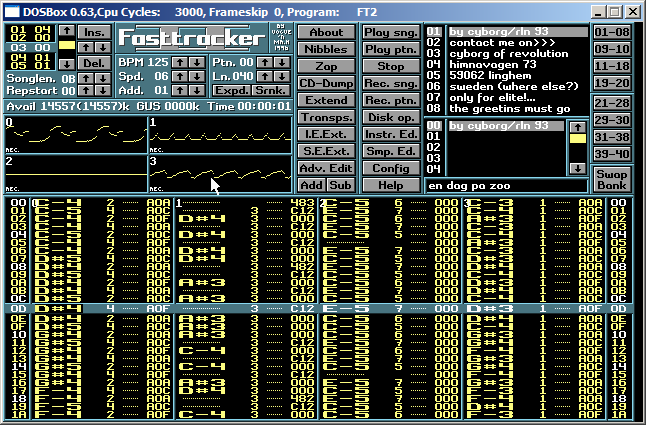The width and height of the screenshot is (646, 425).
Task: Click the Sub button
Action: pyautogui.click(x=341, y=185)
